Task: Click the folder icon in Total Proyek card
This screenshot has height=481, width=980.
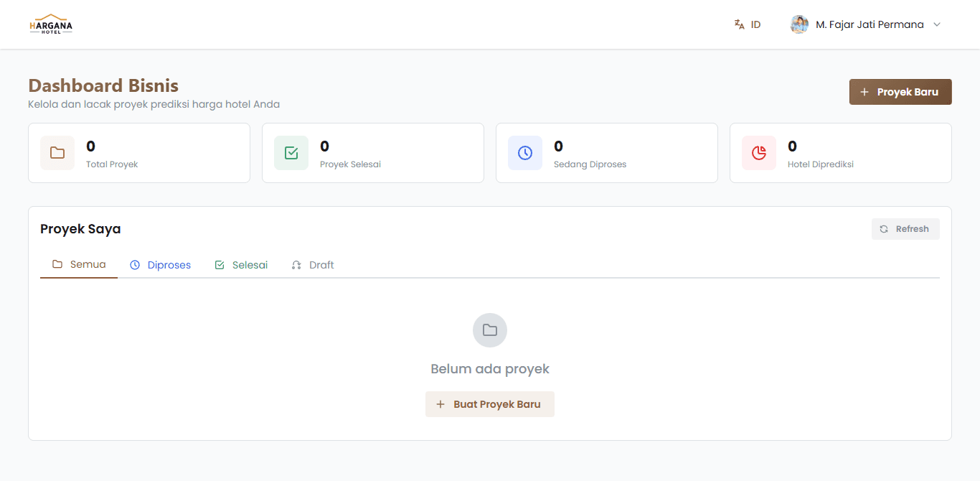Action: [57, 153]
